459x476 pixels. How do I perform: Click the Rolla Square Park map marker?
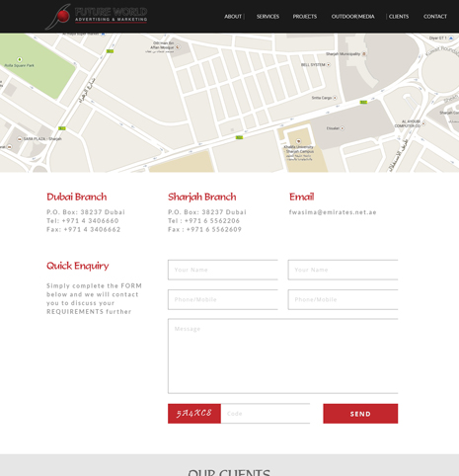[x=20, y=59]
